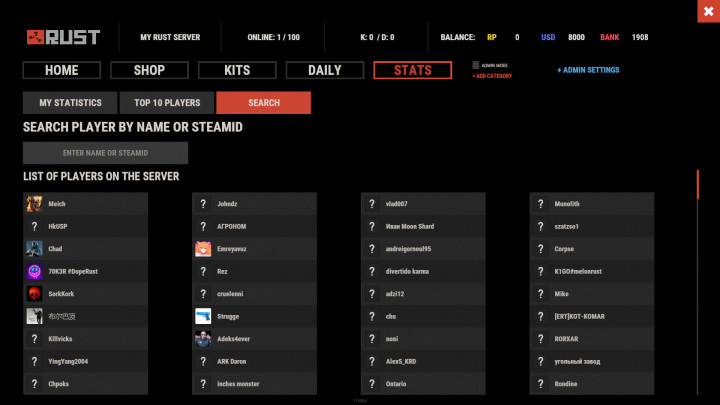Image resolution: width=720 pixels, height=405 pixels.
Task: Select player [ERT]KOT-KOMAR
Action: coord(592,316)
